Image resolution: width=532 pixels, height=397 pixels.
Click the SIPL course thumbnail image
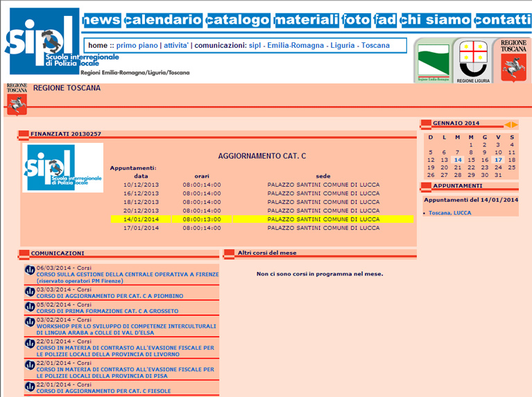62,167
